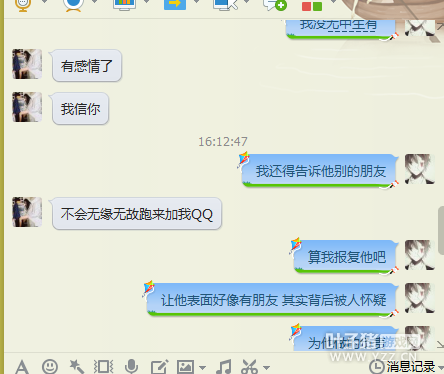Screen dimensions: 444x374
Task: Click the contact avatar beside 我信你
Action: point(27,107)
